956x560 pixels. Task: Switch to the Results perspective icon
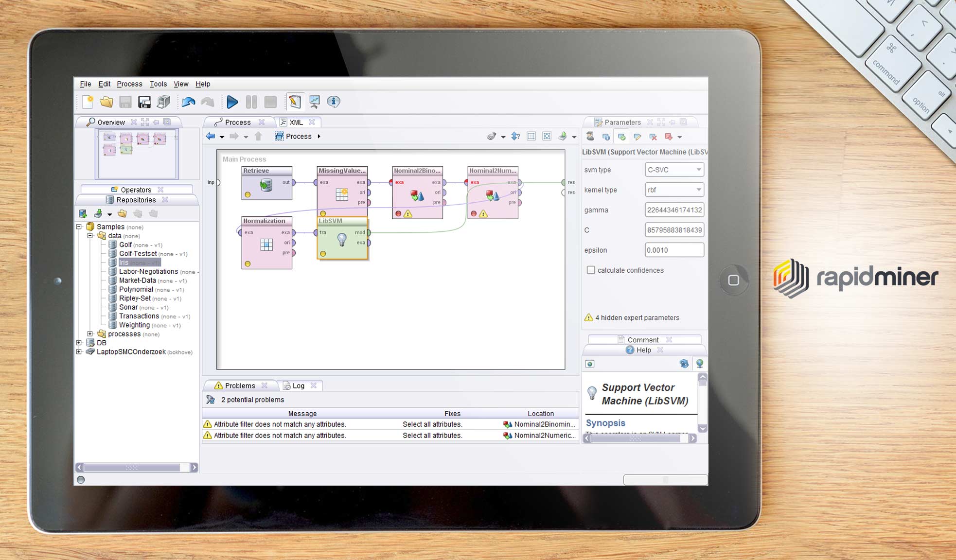[x=314, y=102]
